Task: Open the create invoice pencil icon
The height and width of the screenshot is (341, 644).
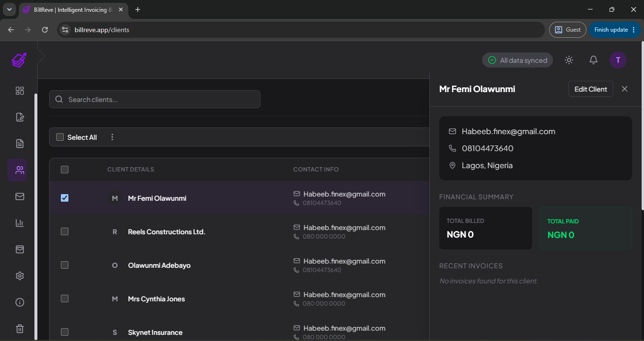Action: click(20, 117)
